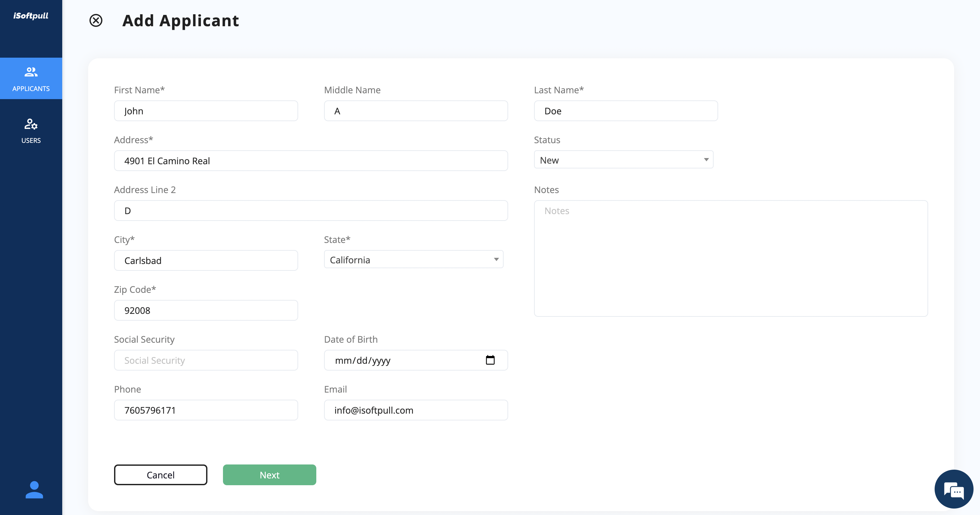Open the Status dropdown showing New
Viewport: 980px width, 515px height.
coord(623,159)
